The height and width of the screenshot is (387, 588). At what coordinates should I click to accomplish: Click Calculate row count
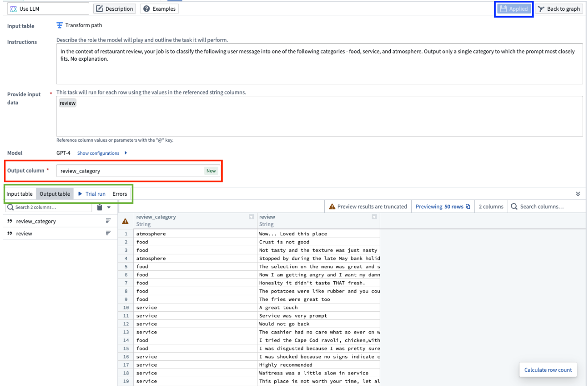tap(548, 370)
